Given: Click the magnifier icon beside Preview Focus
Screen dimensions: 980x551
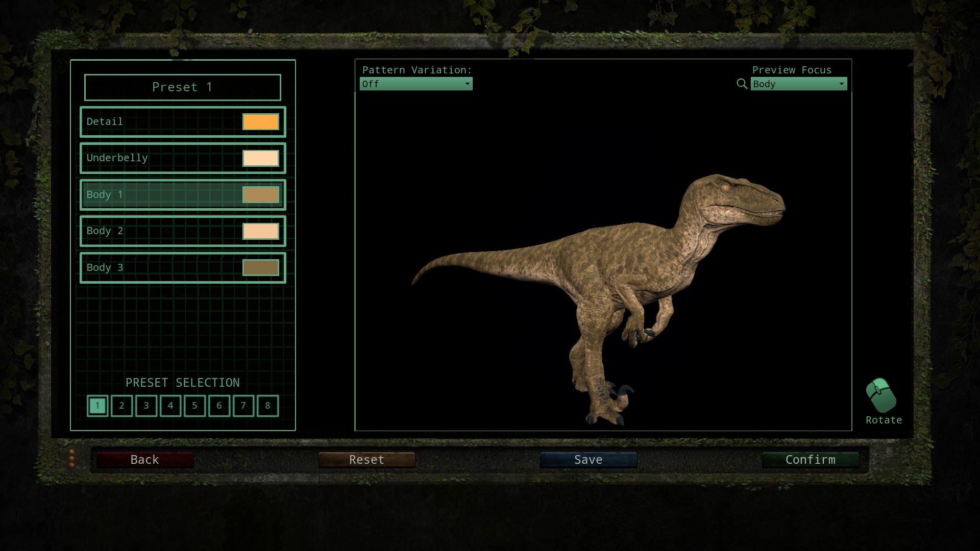Looking at the screenshot, I should coord(742,84).
